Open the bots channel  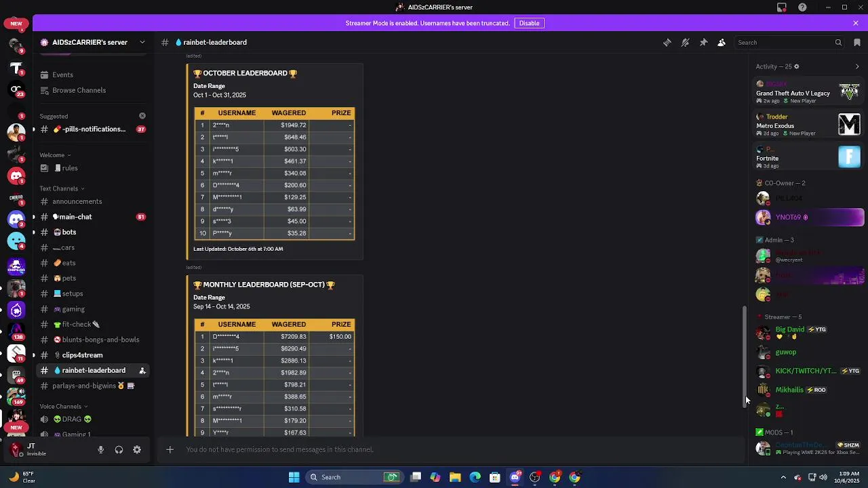click(92, 232)
